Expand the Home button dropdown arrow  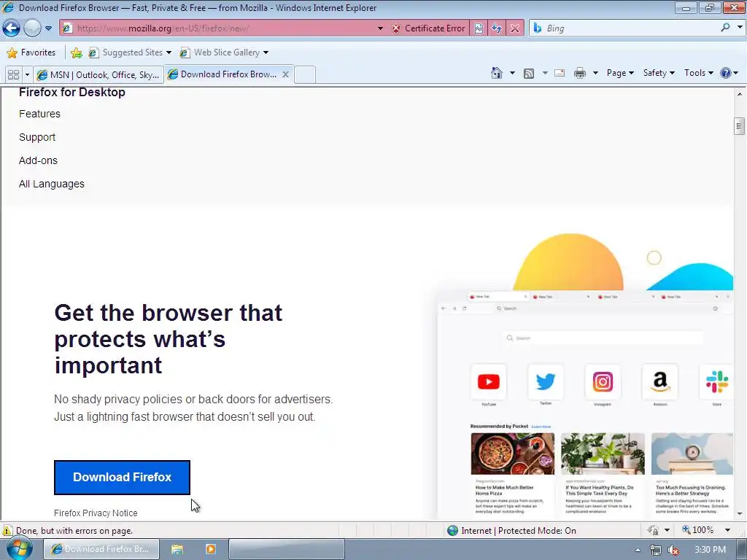[512, 73]
